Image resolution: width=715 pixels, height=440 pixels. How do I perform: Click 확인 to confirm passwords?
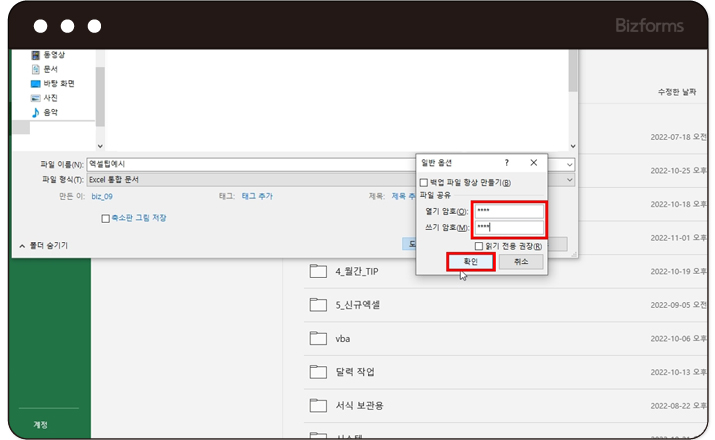pos(471,262)
